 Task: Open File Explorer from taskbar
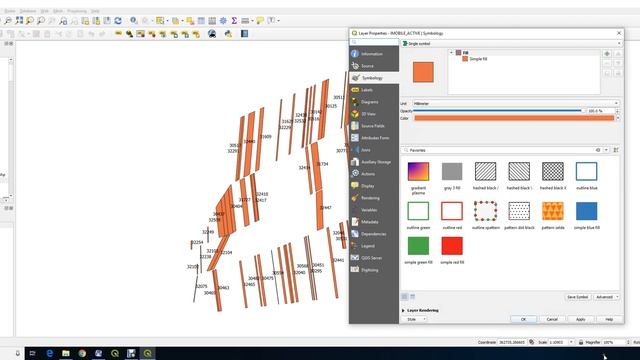point(66,353)
